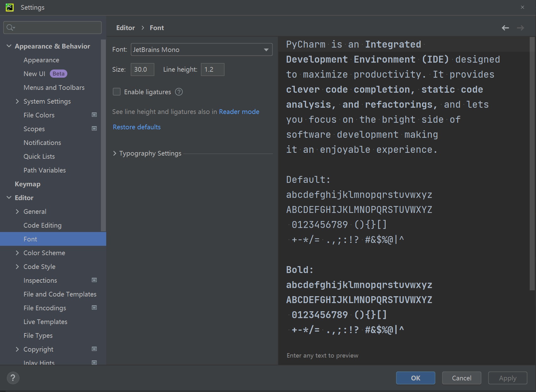Click Restore defaults link
The width and height of the screenshot is (536, 392).
pos(137,127)
